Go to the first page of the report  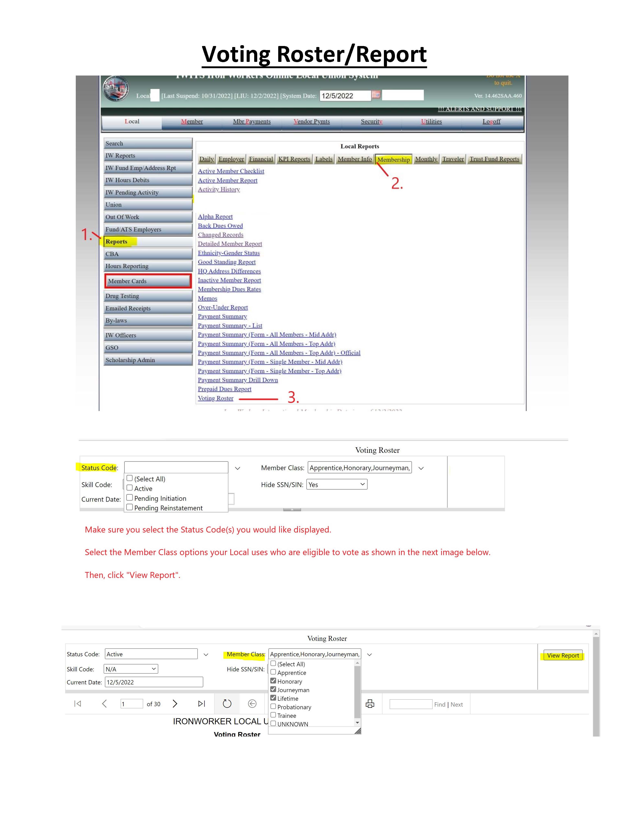click(x=78, y=704)
